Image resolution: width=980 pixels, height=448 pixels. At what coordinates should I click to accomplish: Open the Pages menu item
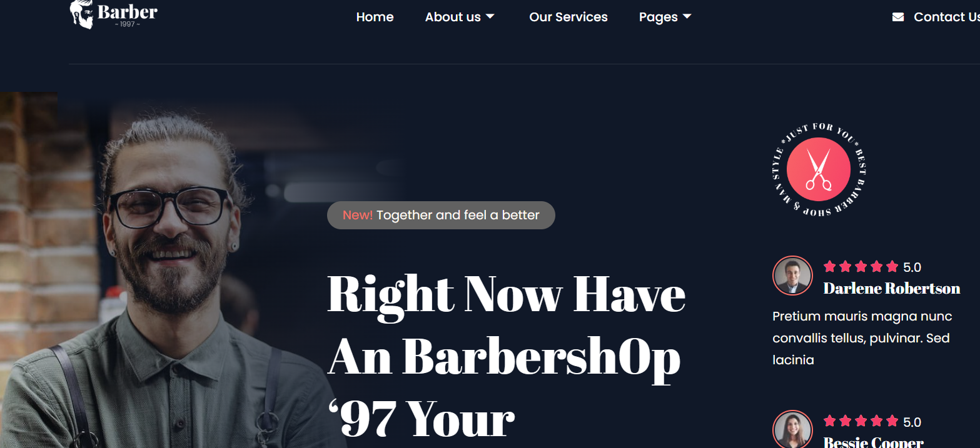tap(659, 17)
